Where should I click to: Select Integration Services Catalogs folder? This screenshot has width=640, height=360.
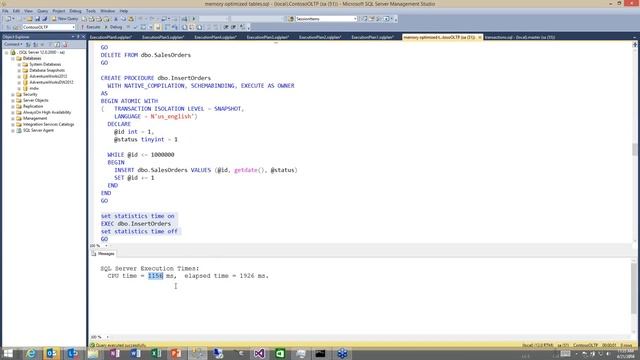point(49,124)
